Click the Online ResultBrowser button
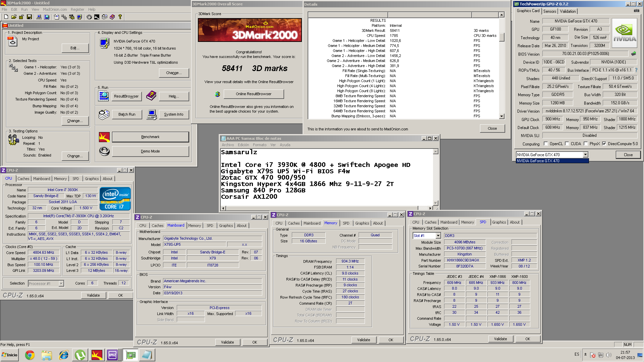644x362 pixels. [x=254, y=94]
